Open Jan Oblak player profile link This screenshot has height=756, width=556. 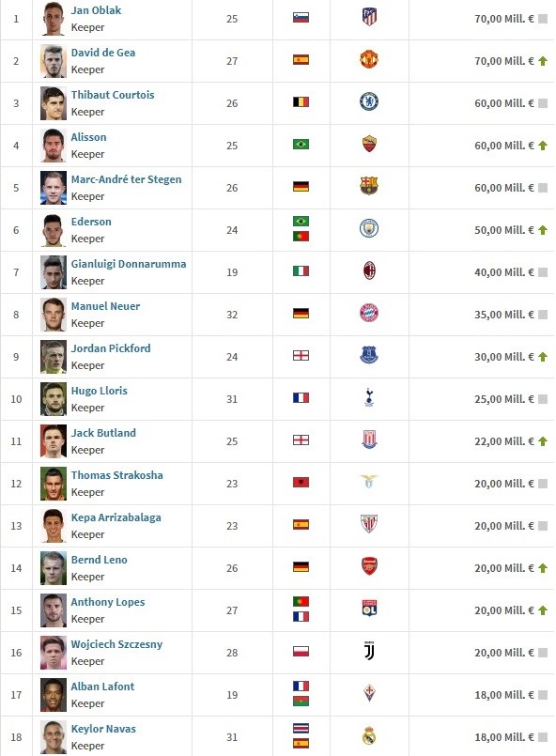(x=96, y=10)
